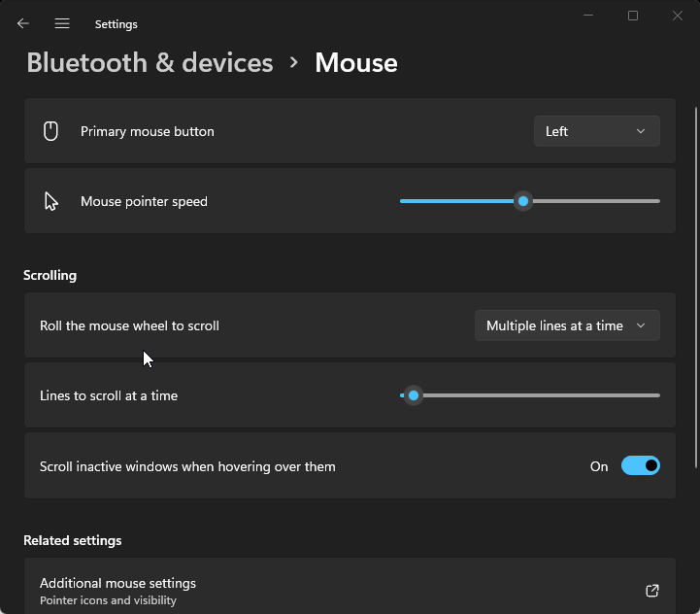Open the Roll the mouse wheel dropdown

click(x=567, y=325)
